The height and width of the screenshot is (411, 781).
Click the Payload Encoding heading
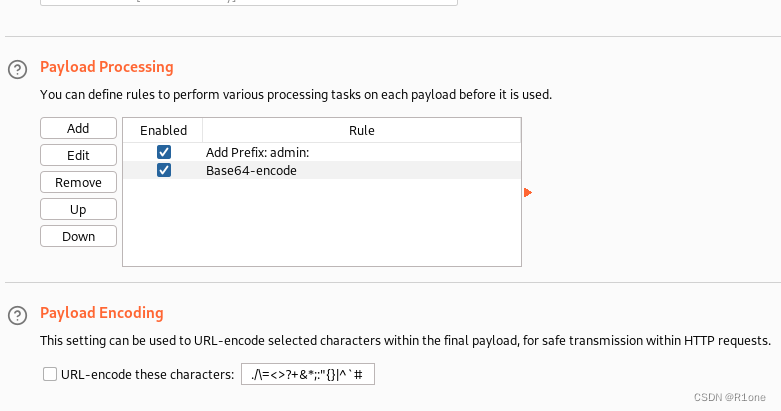(102, 313)
